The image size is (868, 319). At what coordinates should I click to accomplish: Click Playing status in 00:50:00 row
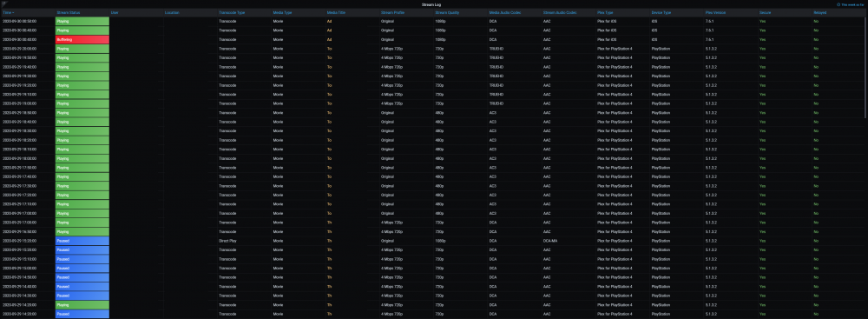[x=82, y=21]
